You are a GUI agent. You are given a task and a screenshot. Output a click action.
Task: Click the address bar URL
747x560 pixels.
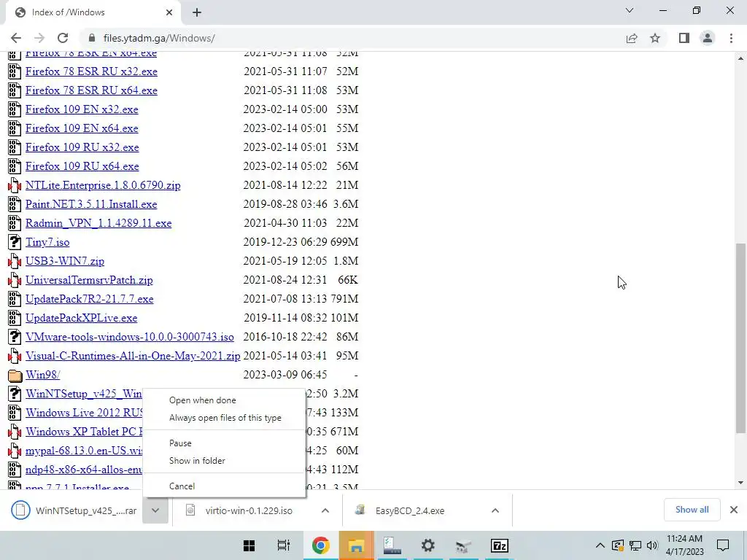click(x=159, y=38)
